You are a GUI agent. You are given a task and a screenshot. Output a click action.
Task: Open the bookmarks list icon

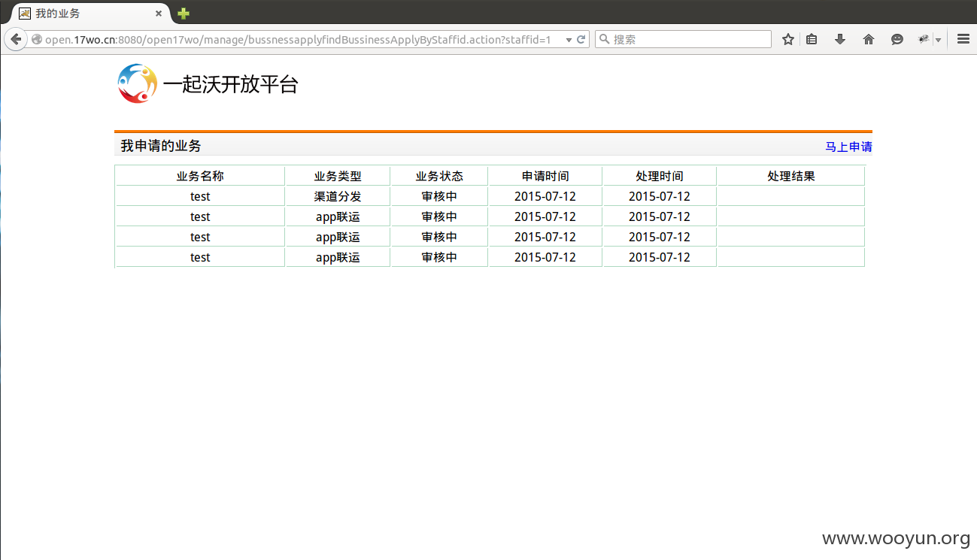coord(812,39)
